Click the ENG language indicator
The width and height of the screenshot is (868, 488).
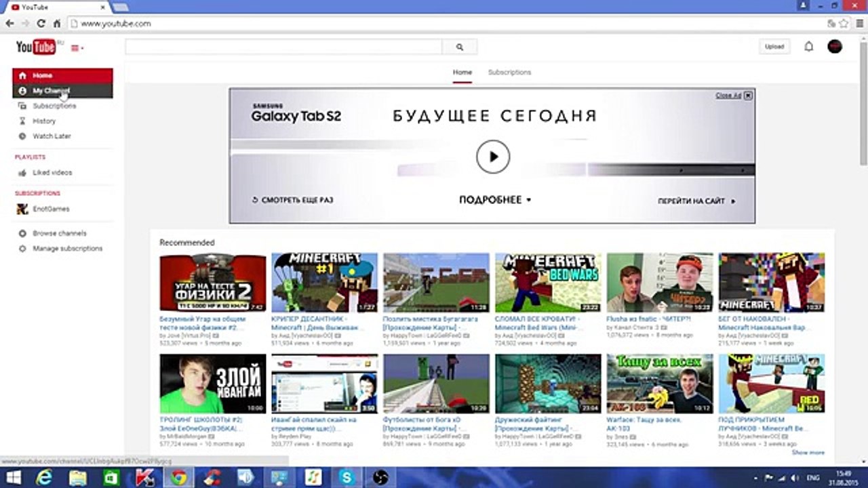813,478
